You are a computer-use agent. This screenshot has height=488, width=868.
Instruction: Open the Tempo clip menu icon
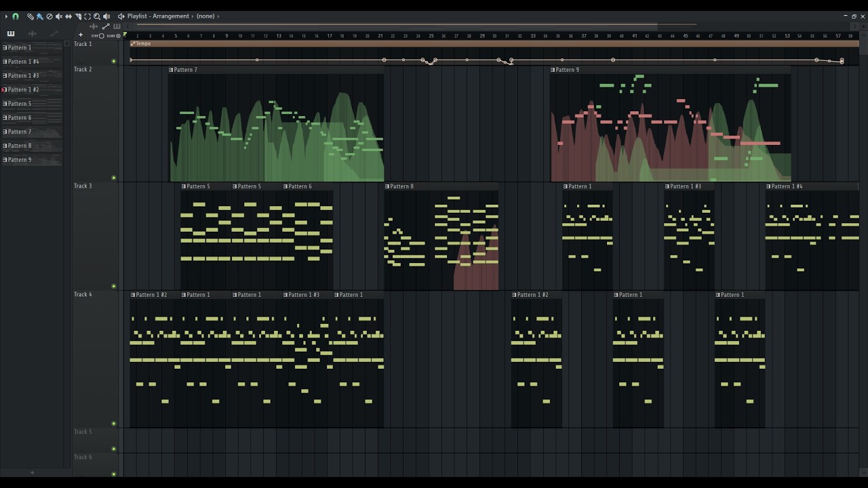133,43
